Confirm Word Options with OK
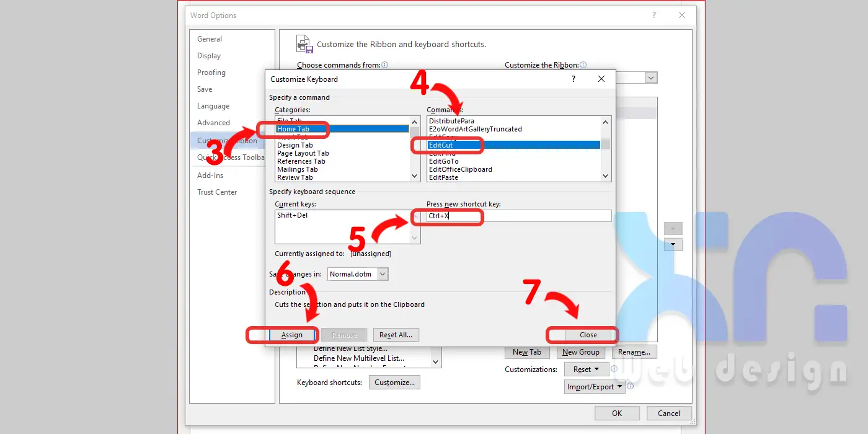The height and width of the screenshot is (434, 868). pyautogui.click(x=617, y=414)
